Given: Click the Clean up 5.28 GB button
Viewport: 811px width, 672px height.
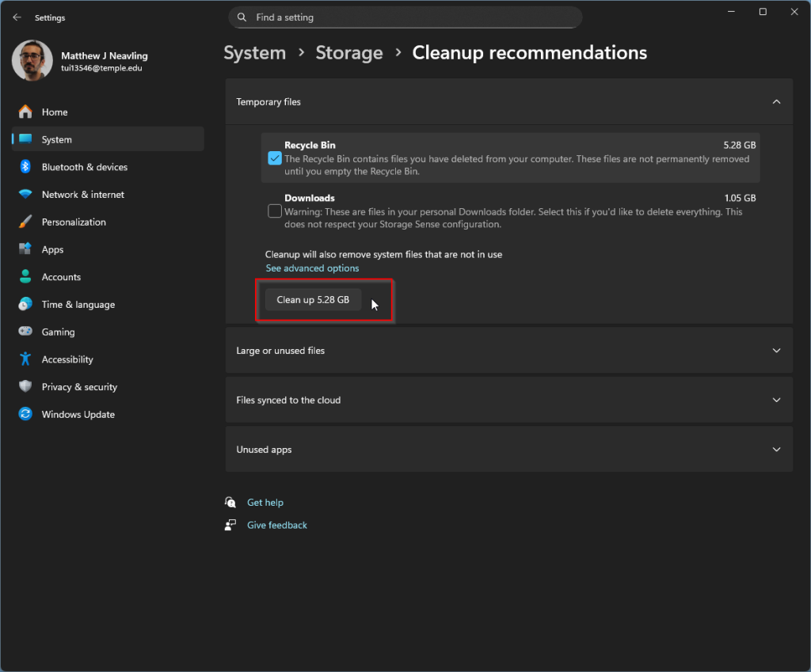Looking at the screenshot, I should (313, 300).
